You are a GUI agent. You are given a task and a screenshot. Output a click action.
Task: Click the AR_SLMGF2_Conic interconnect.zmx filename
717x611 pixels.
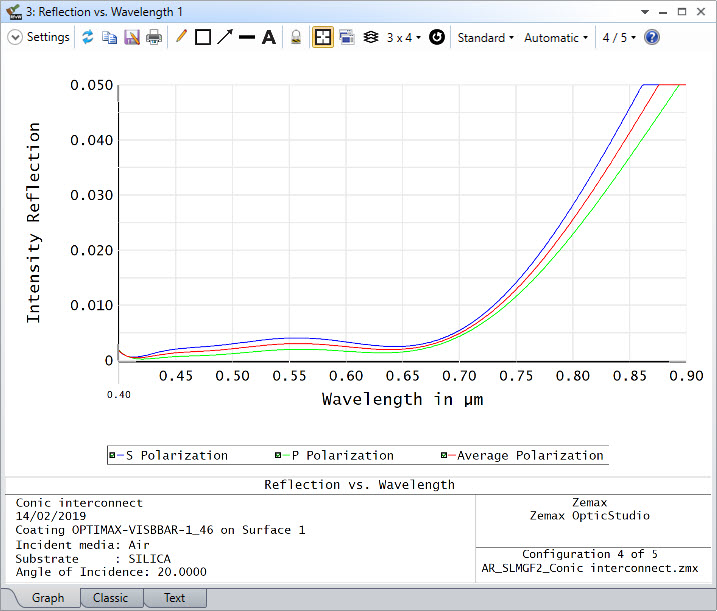(590, 568)
